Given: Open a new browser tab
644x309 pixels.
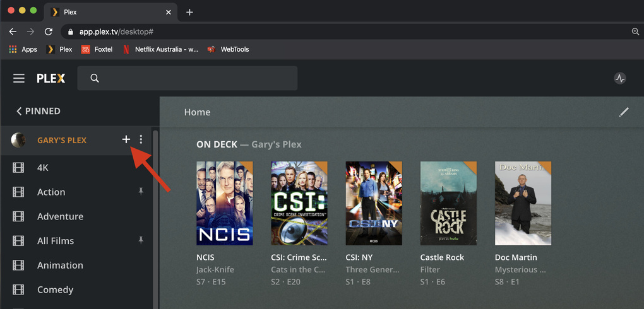Looking at the screenshot, I should 189,13.
